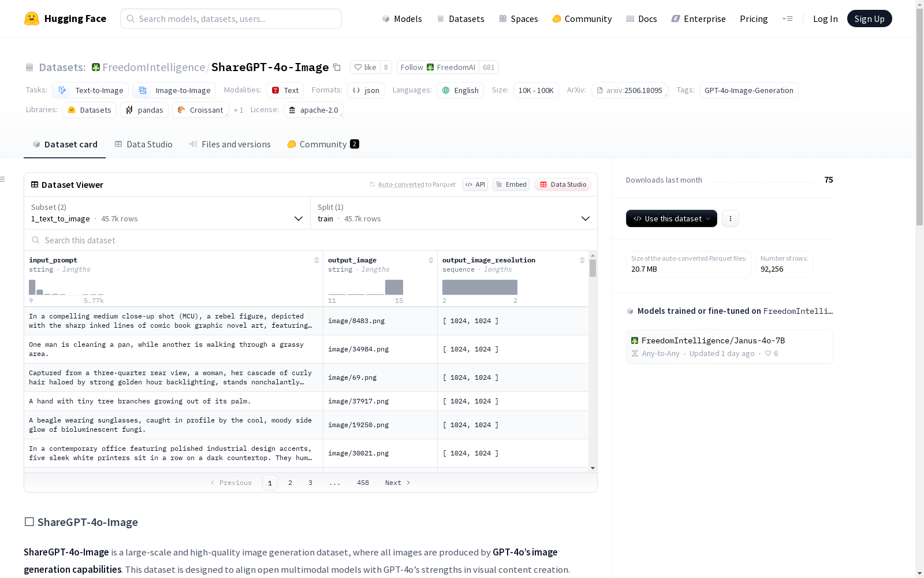Sort by the output_image_resolution column
Viewport: 924px width, 578px height.
[x=582, y=260]
